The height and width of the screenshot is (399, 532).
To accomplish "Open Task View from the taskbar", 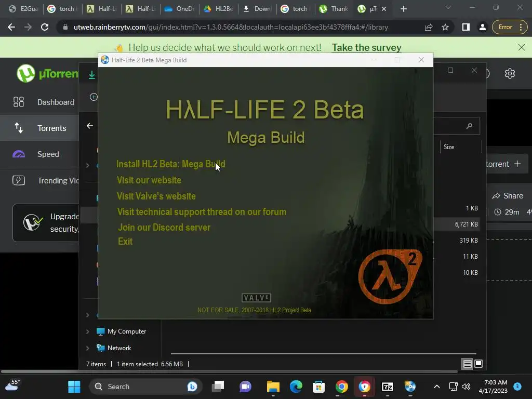I will [x=218, y=387].
